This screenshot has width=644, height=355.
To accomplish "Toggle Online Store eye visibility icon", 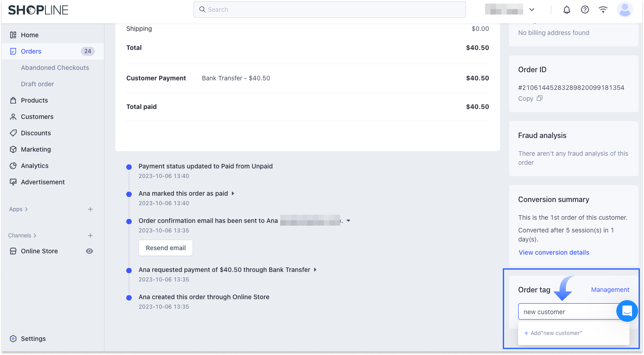I will [89, 251].
